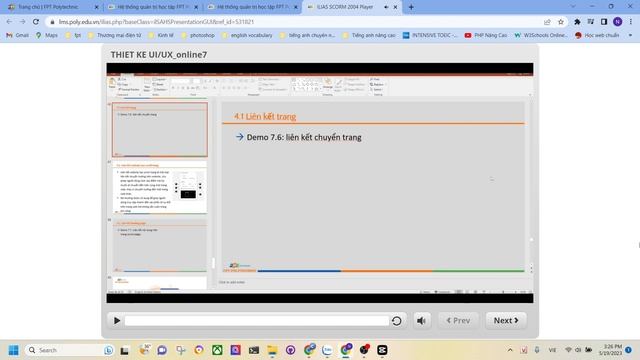Select second slide thumbnail with phone image
The width and height of the screenshot is (640, 360).
pyautogui.click(x=160, y=187)
